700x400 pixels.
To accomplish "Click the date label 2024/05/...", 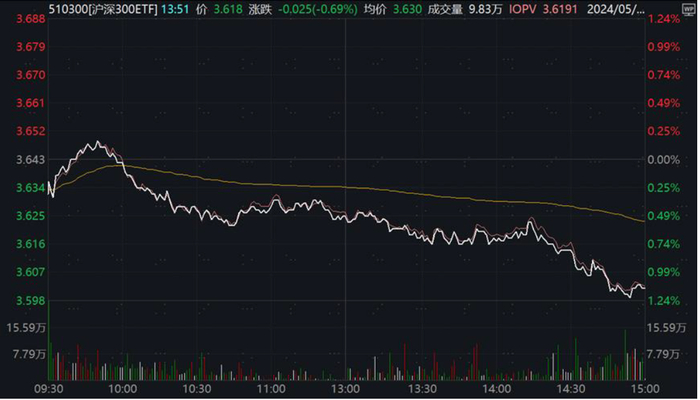I will tap(616, 9).
